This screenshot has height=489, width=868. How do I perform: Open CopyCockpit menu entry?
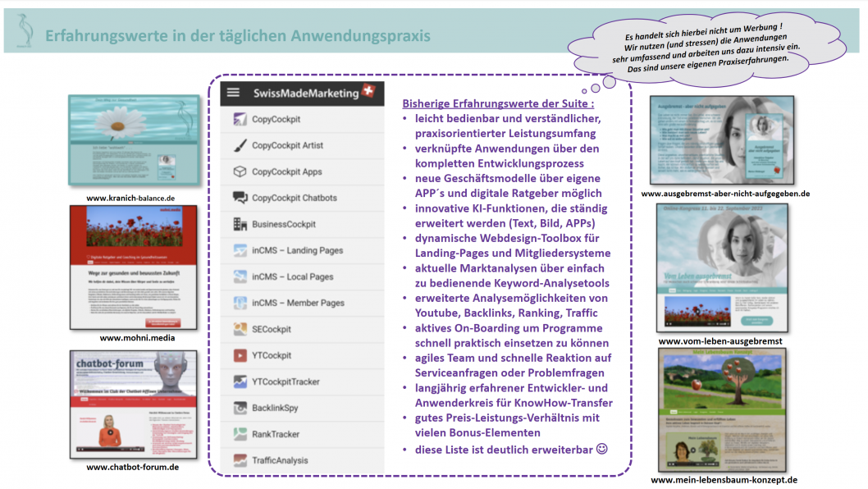click(302, 119)
